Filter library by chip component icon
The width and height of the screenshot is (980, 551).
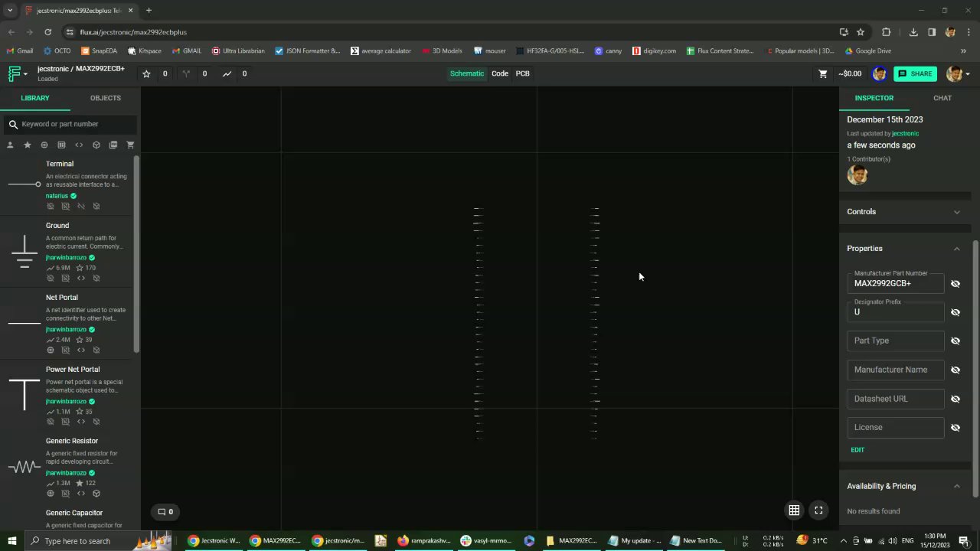[44, 145]
